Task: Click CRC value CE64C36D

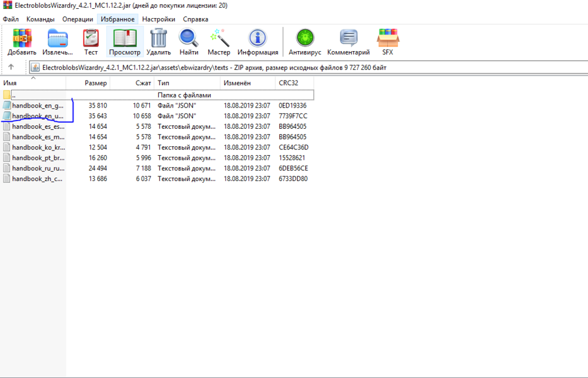Action: click(293, 148)
